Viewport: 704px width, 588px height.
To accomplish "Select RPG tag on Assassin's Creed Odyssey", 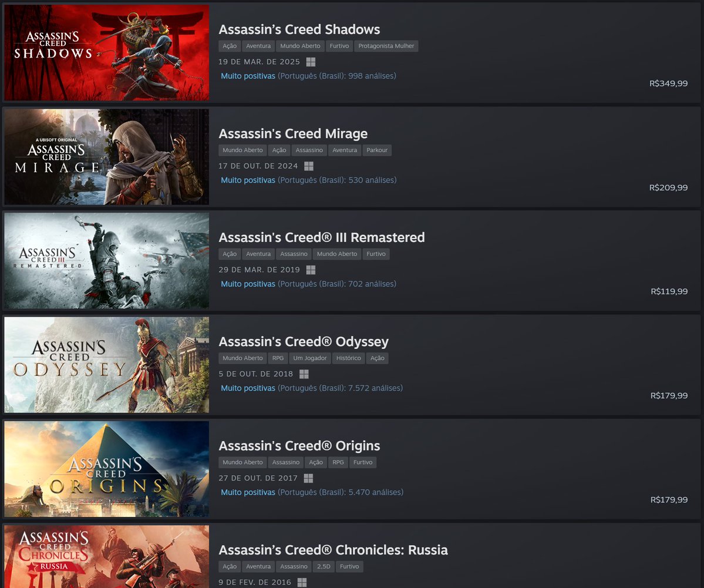I will point(278,358).
